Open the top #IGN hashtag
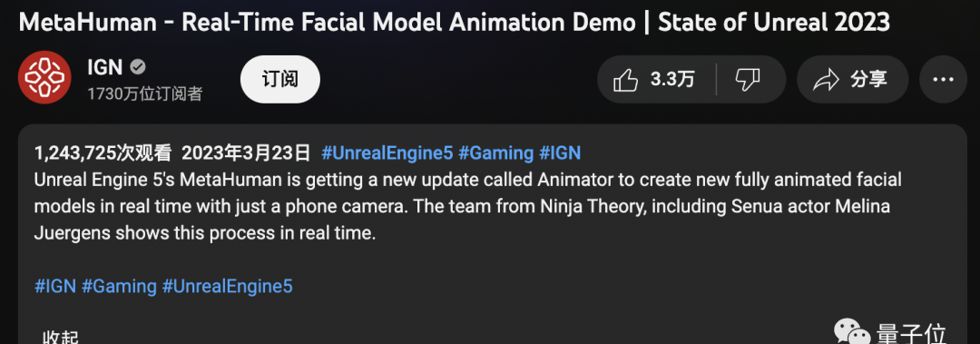980x344 pixels. 560,152
